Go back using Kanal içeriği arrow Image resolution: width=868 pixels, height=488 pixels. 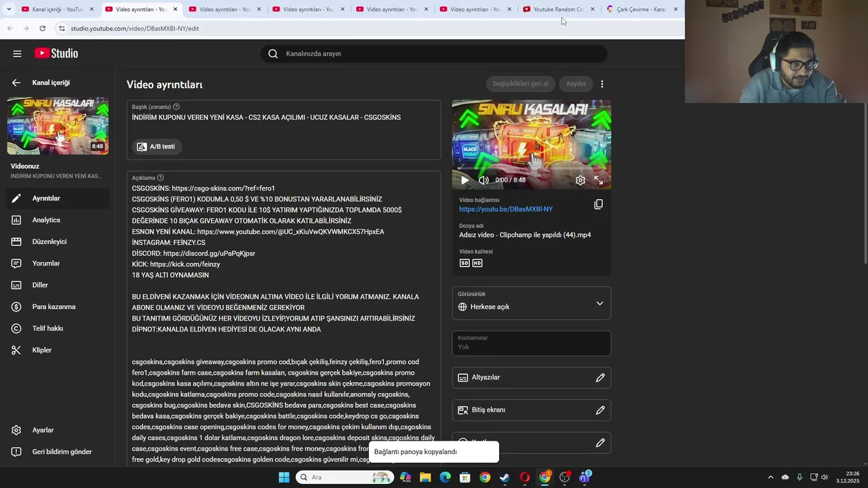(16, 83)
